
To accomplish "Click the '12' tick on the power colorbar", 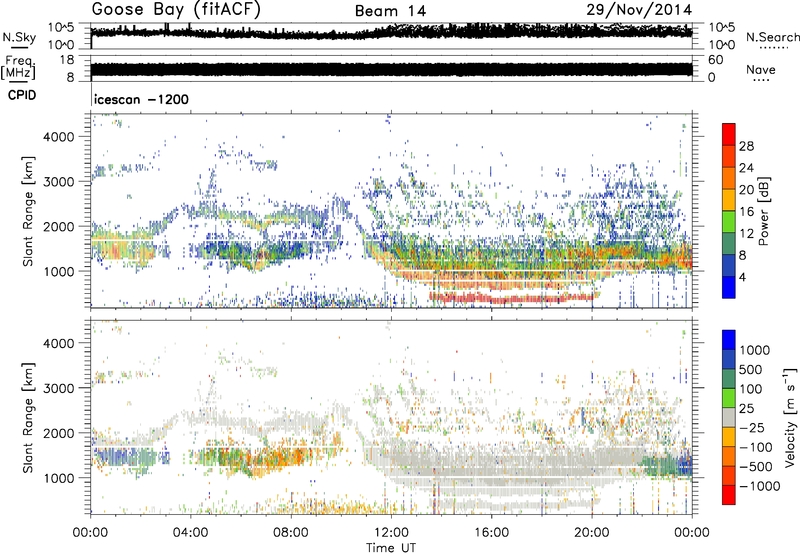I will pyautogui.click(x=746, y=234).
